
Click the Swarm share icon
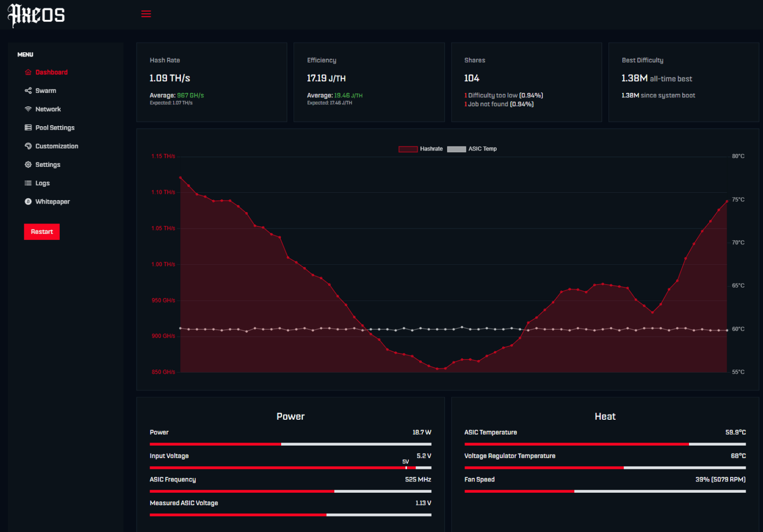click(28, 90)
